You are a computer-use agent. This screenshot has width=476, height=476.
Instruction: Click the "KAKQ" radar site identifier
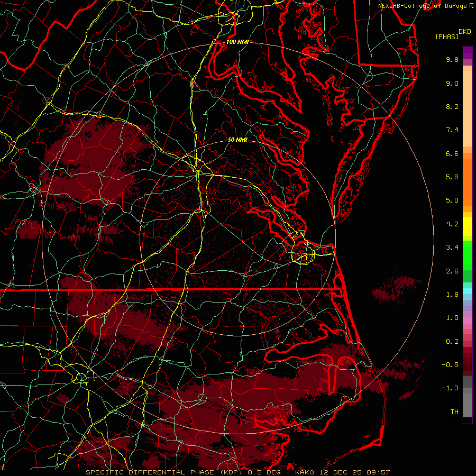tap(306, 472)
